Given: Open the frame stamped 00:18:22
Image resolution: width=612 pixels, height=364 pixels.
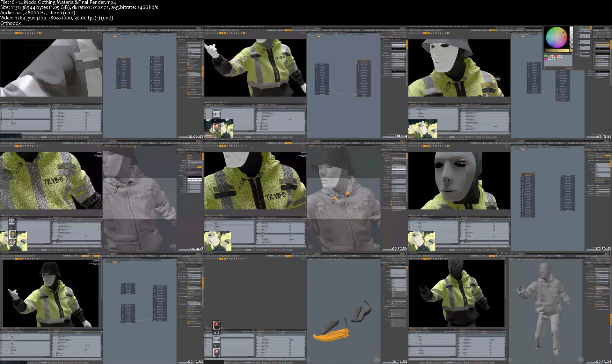Looking at the screenshot, I should point(510,82).
